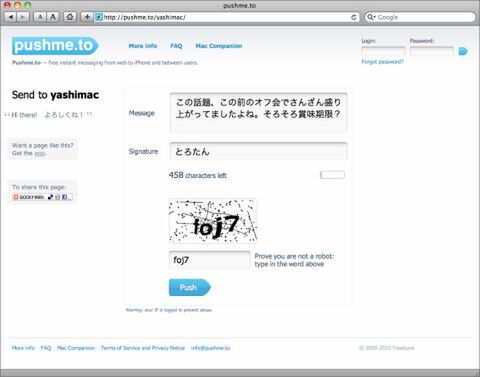Screen dimensions: 480x377
Task: Click the Google search field
Action: point(420,17)
